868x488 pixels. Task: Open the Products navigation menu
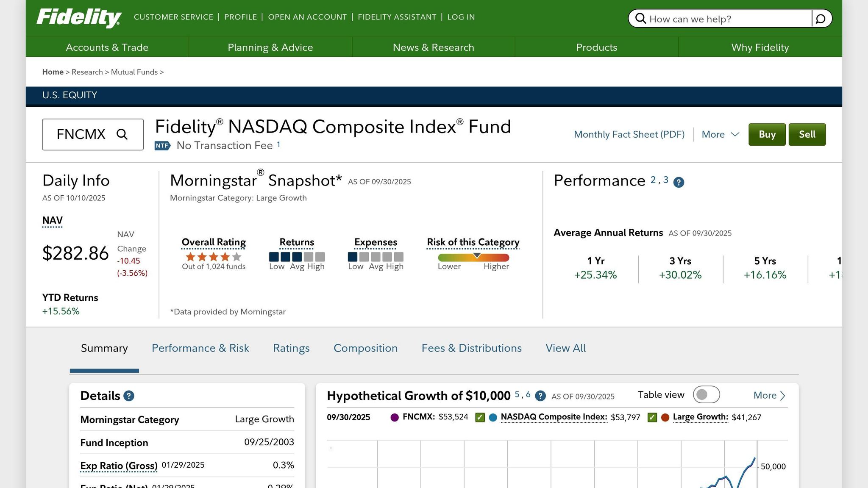click(596, 47)
